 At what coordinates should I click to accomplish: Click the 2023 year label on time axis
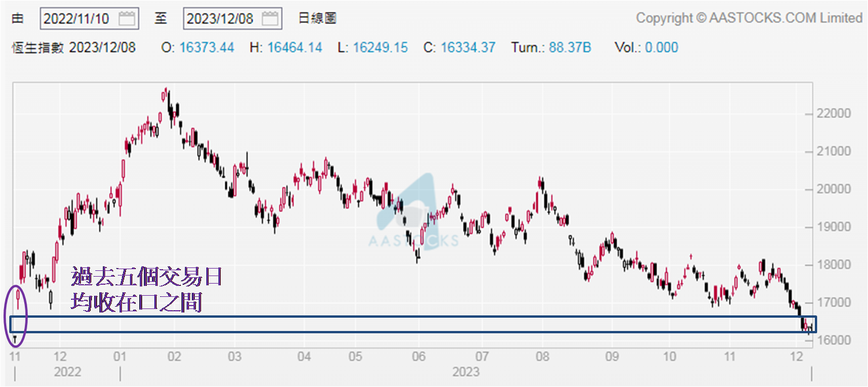tap(466, 371)
